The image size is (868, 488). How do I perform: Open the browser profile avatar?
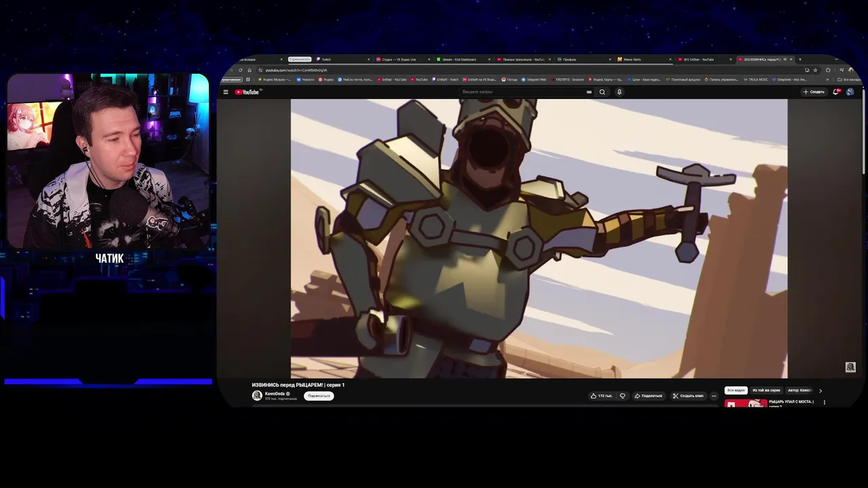(x=851, y=70)
